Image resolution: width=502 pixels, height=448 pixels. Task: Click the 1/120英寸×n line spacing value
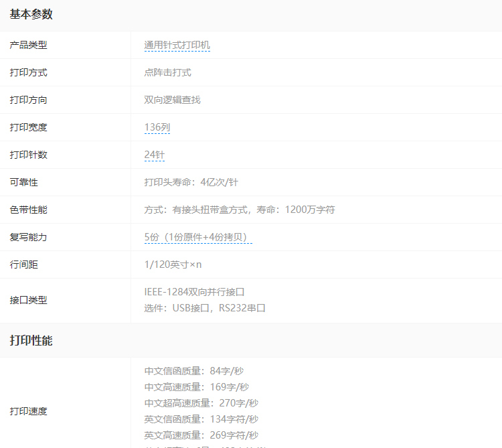pyautogui.click(x=173, y=265)
